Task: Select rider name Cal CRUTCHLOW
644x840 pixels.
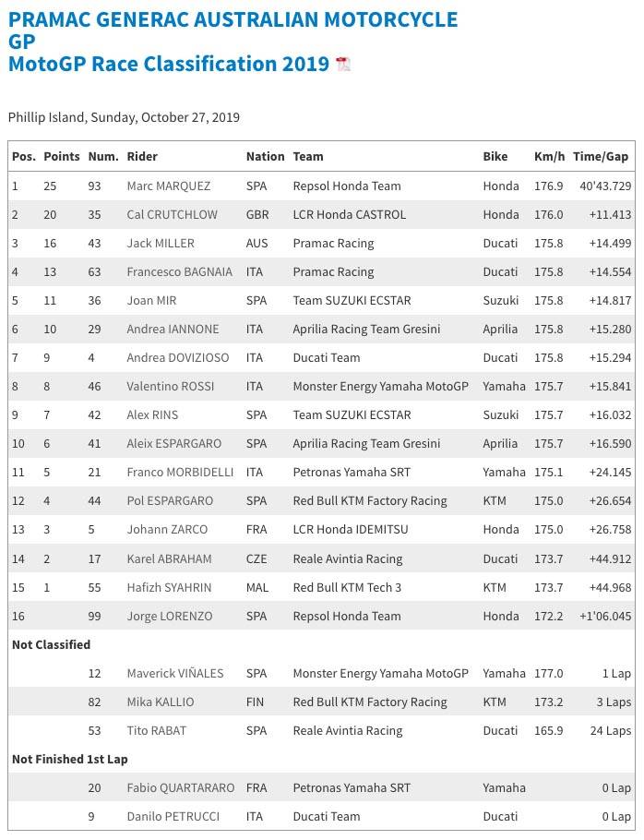Action: (x=173, y=214)
